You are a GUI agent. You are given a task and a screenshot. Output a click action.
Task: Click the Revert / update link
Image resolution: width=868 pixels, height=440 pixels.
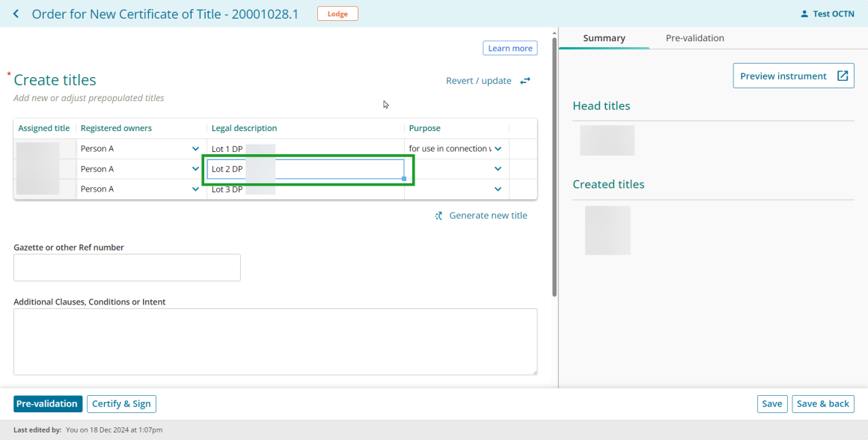479,81
